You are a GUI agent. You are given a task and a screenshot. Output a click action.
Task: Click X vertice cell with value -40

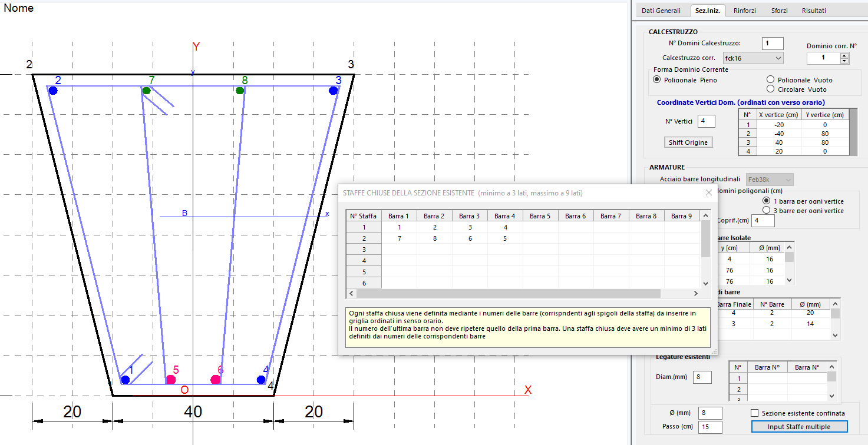coord(778,133)
